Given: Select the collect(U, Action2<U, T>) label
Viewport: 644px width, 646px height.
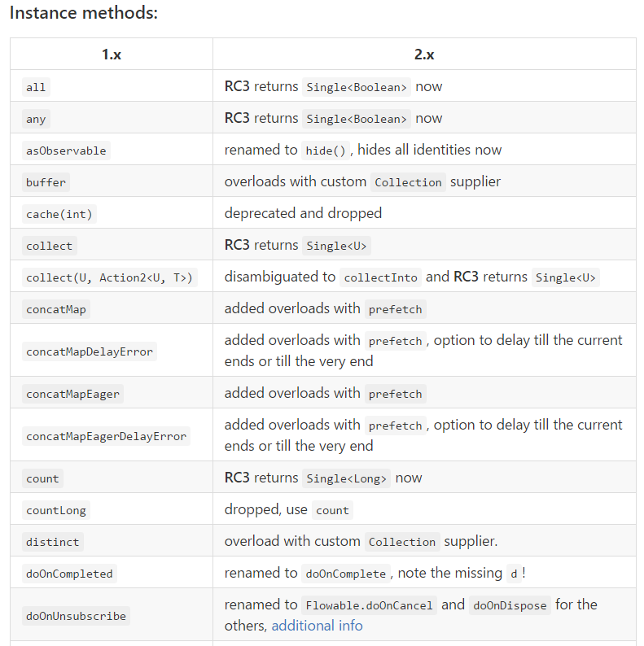Looking at the screenshot, I should click(109, 277).
